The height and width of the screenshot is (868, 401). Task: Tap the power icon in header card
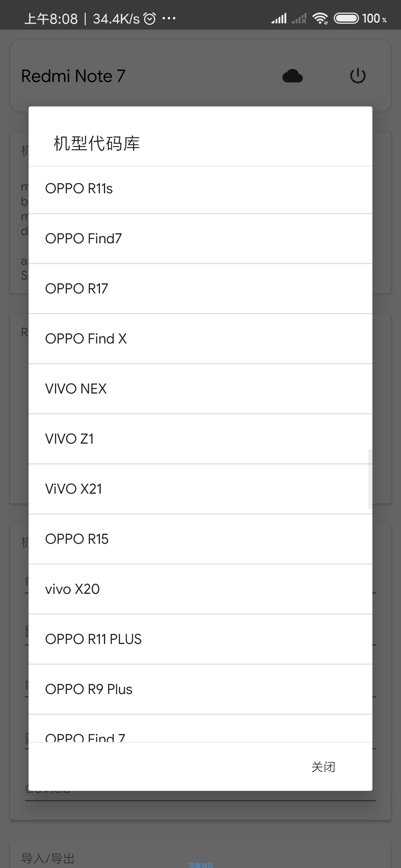tap(358, 76)
